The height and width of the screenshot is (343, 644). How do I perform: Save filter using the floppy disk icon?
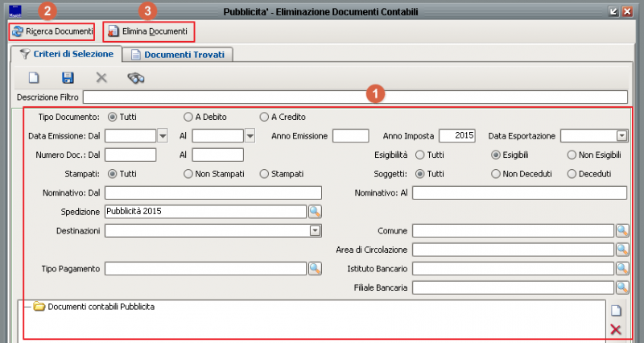point(68,77)
